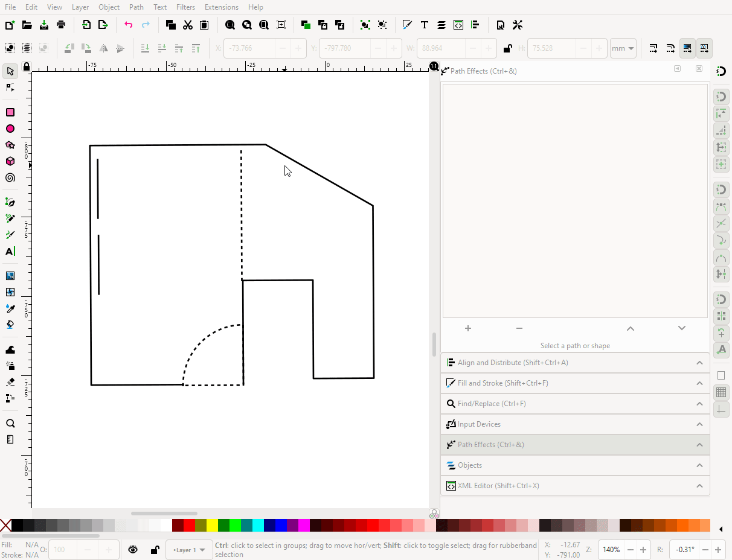
Task: Expand the Input Devices panel
Action: [575, 424]
